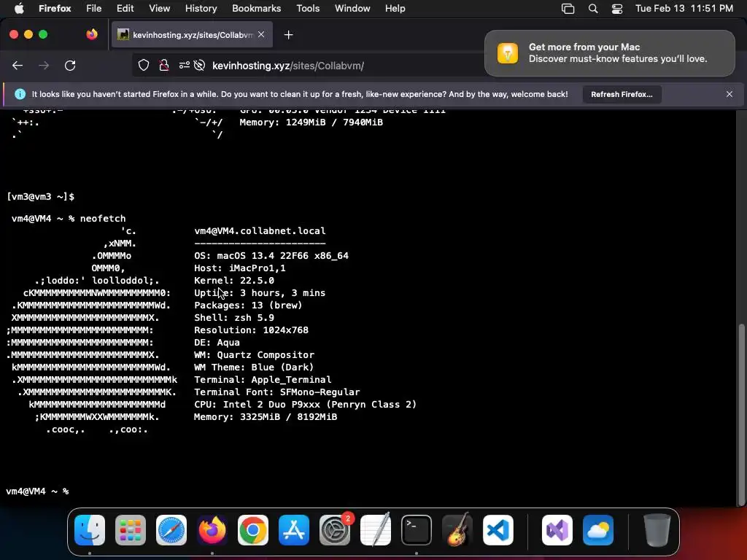The image size is (747, 560).
Task: Launch Google Chrome from the Dock
Action: click(253, 530)
